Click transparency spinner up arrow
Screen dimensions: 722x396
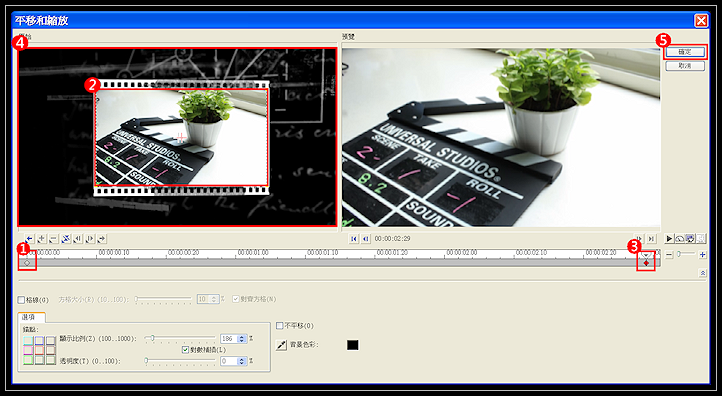tap(242, 359)
